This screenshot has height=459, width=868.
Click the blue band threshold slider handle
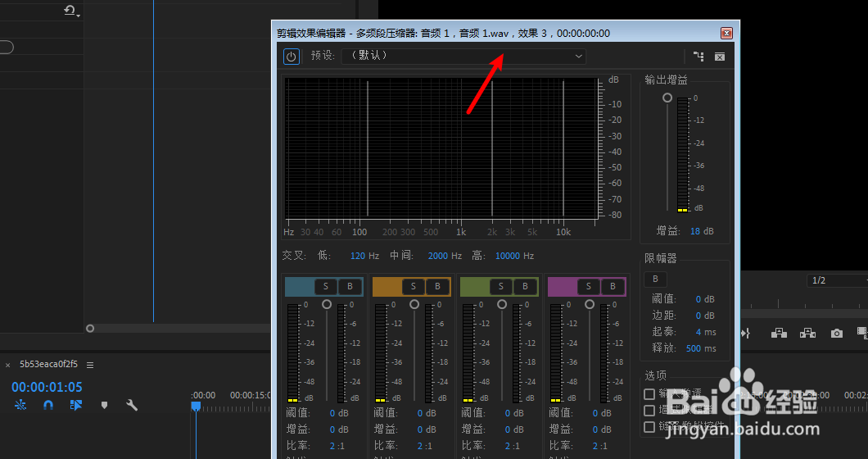327,304
